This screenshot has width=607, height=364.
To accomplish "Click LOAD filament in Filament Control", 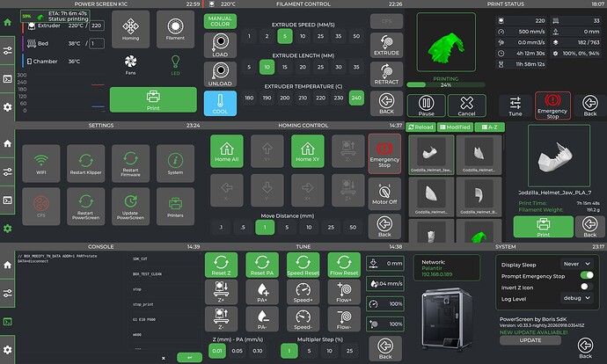I will coord(220,45).
